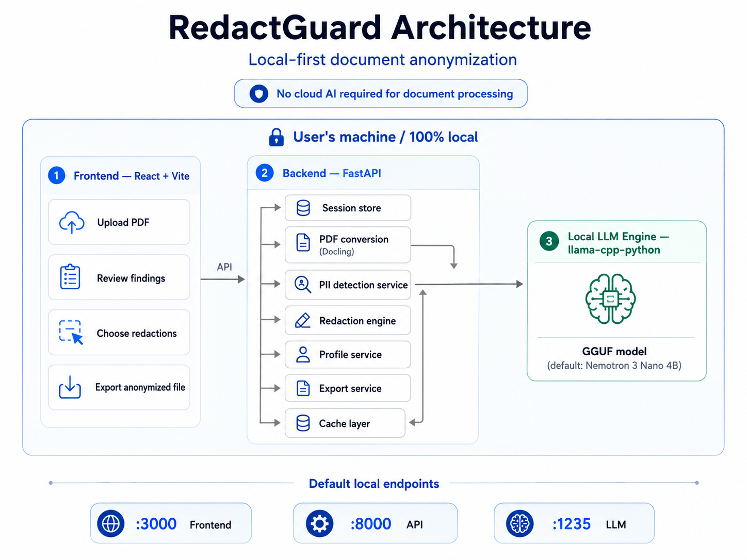The height and width of the screenshot is (560, 747).
Task: Click the ":1235" port number
Action: pyautogui.click(x=571, y=524)
